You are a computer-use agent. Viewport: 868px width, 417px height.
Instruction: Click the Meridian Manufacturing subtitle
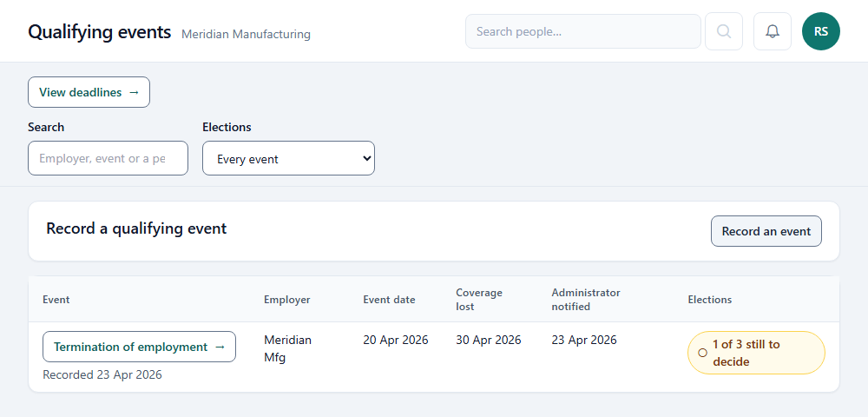pos(246,35)
